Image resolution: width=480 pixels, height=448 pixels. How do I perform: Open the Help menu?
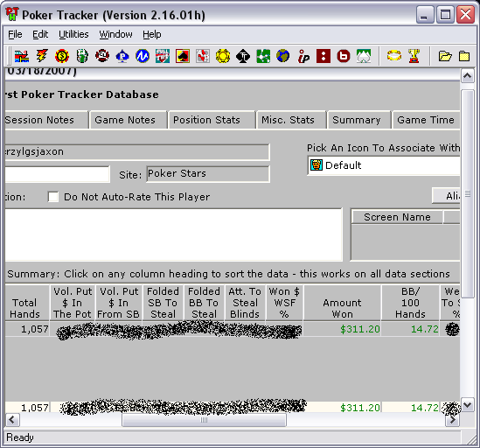(x=152, y=34)
